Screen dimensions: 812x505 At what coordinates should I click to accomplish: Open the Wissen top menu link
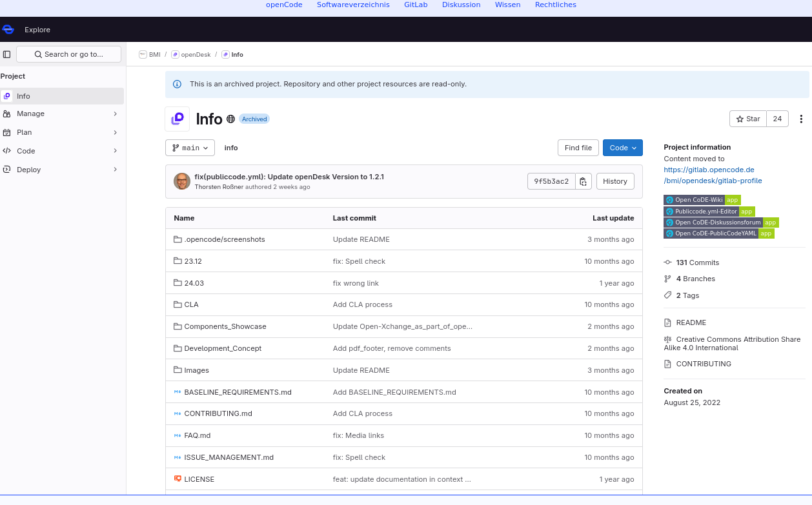[x=508, y=5]
